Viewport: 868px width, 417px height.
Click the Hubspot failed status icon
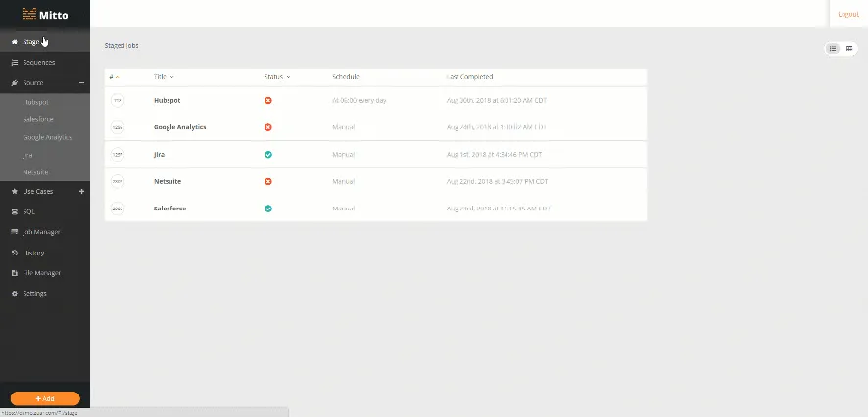(267, 101)
